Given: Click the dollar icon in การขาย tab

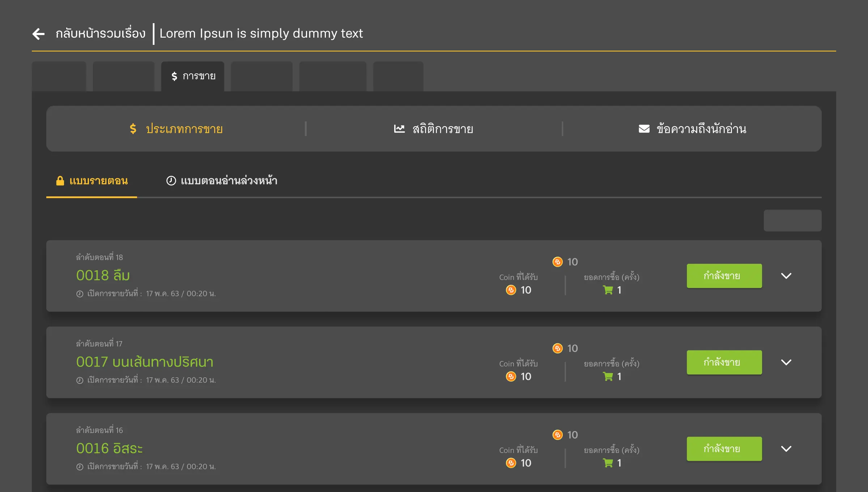Looking at the screenshot, I should point(174,76).
